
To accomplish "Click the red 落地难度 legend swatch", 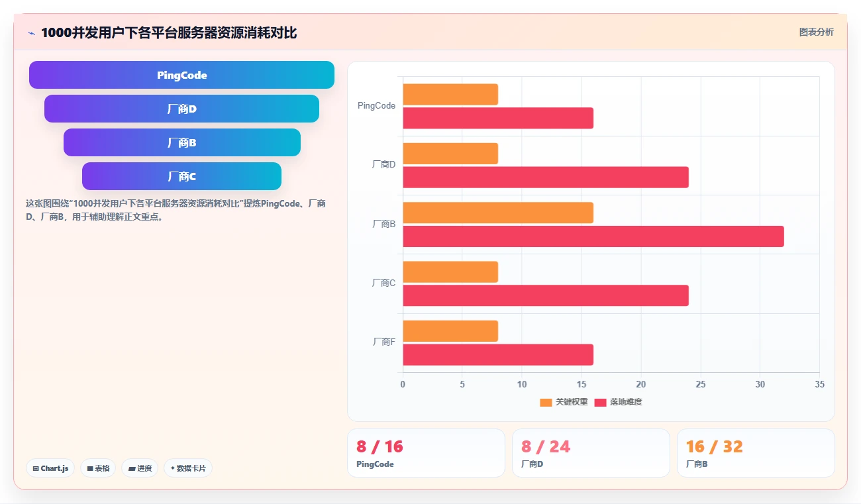I will coord(600,403).
